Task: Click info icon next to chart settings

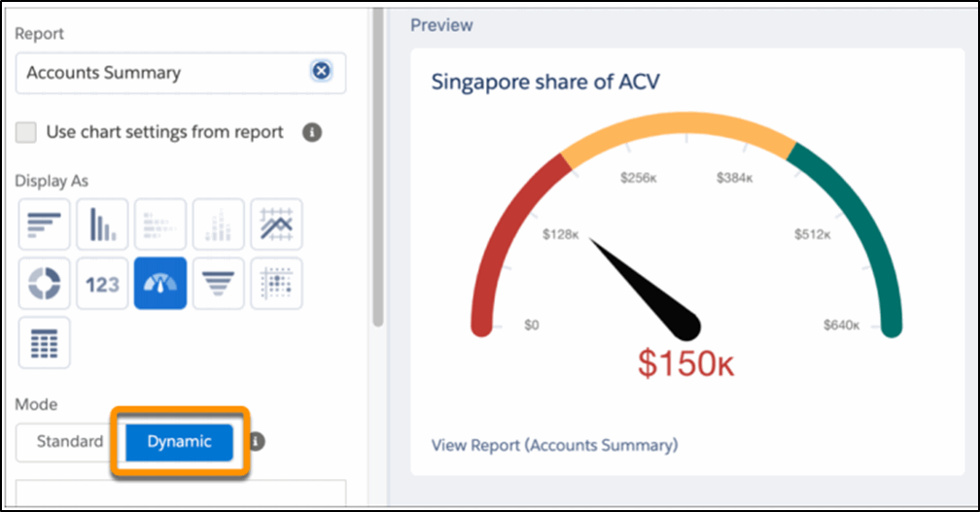Action: [312, 132]
